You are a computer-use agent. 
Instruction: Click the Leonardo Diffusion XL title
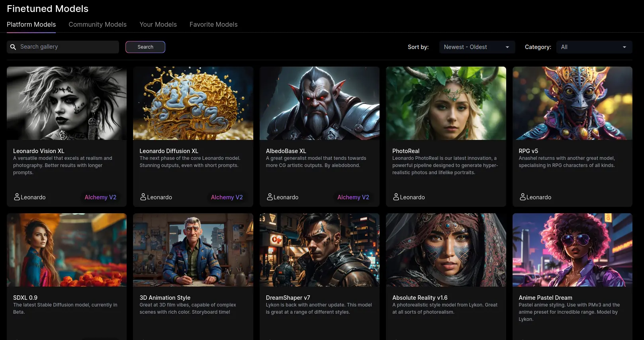tap(169, 151)
